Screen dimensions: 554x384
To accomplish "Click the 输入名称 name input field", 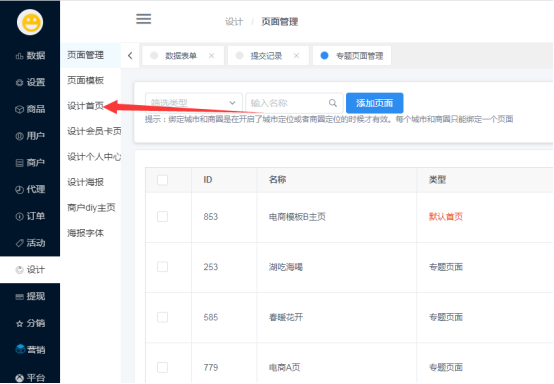I will click(x=294, y=103).
